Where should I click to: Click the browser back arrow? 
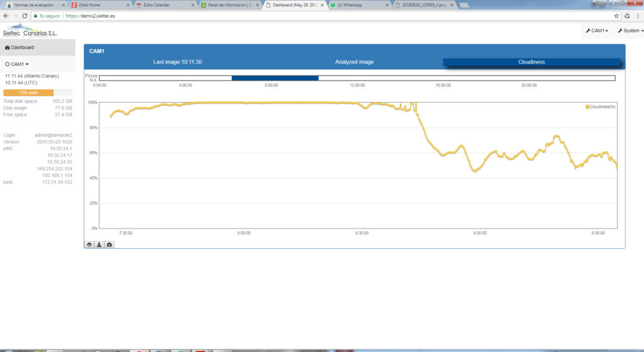click(6, 16)
